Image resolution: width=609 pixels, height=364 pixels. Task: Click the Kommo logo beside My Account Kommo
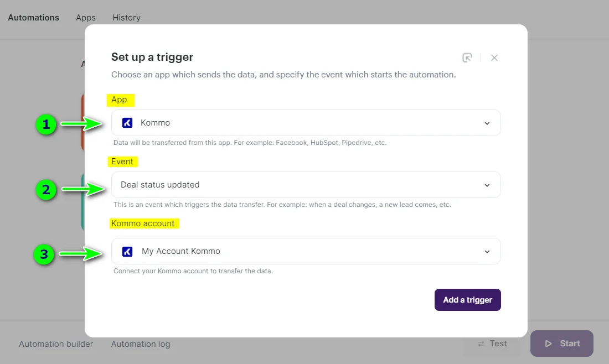click(x=127, y=251)
